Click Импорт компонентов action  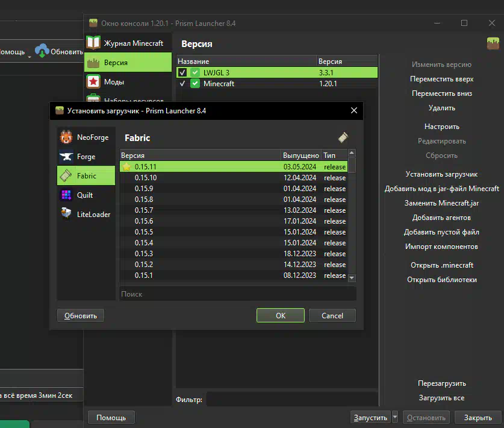[x=441, y=247]
